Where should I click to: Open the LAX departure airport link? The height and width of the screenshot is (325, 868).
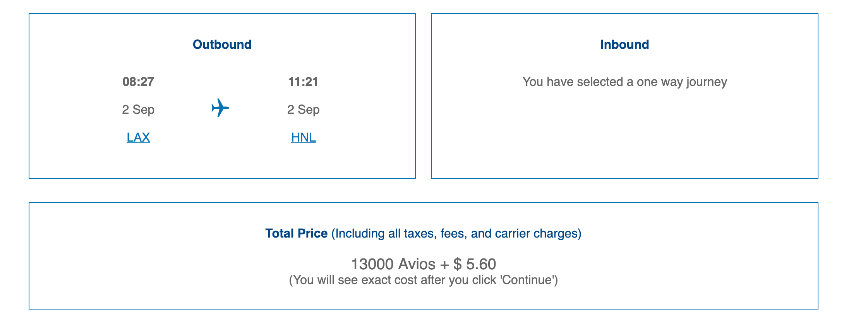pyautogui.click(x=138, y=137)
